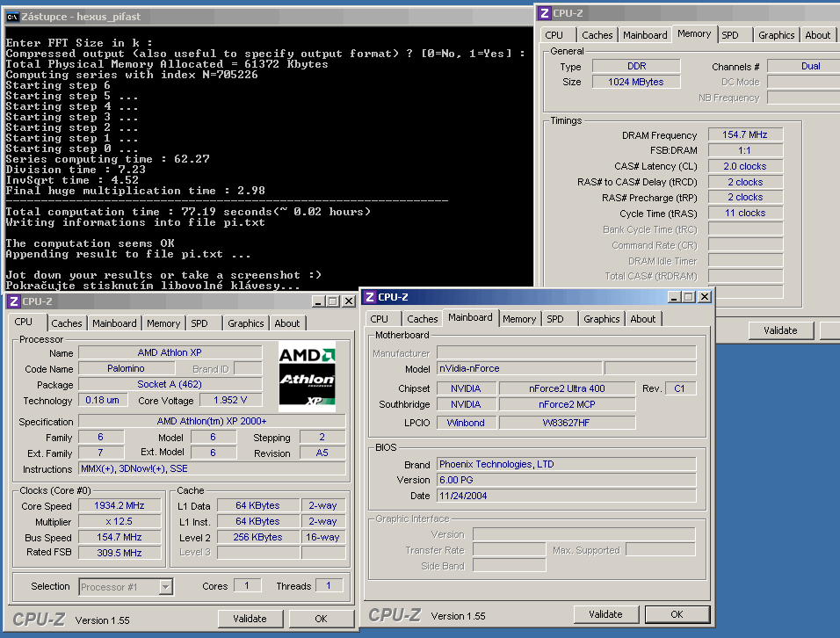Click Validate in the Mainboard window
The image size is (840, 638).
coord(606,614)
